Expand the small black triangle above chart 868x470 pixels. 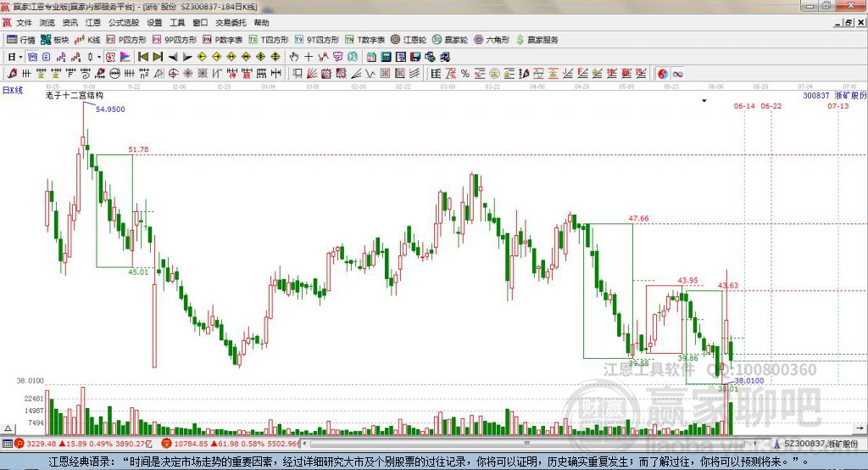pos(704,101)
